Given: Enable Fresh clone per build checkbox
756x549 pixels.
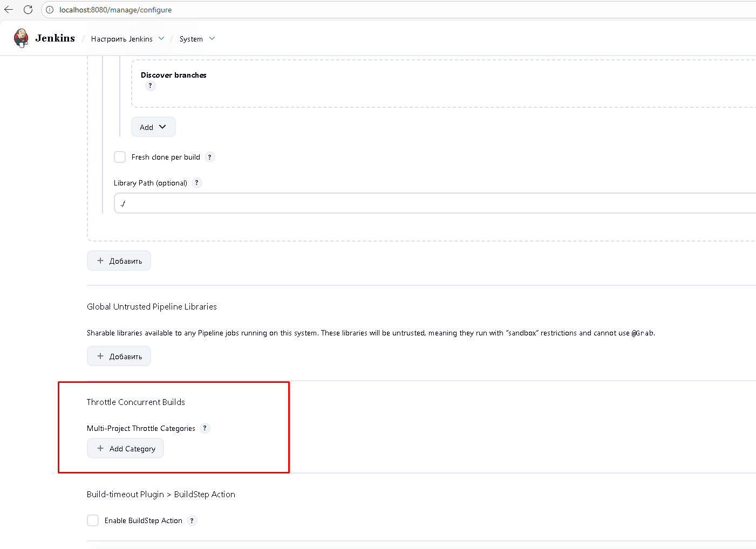Looking at the screenshot, I should [120, 157].
